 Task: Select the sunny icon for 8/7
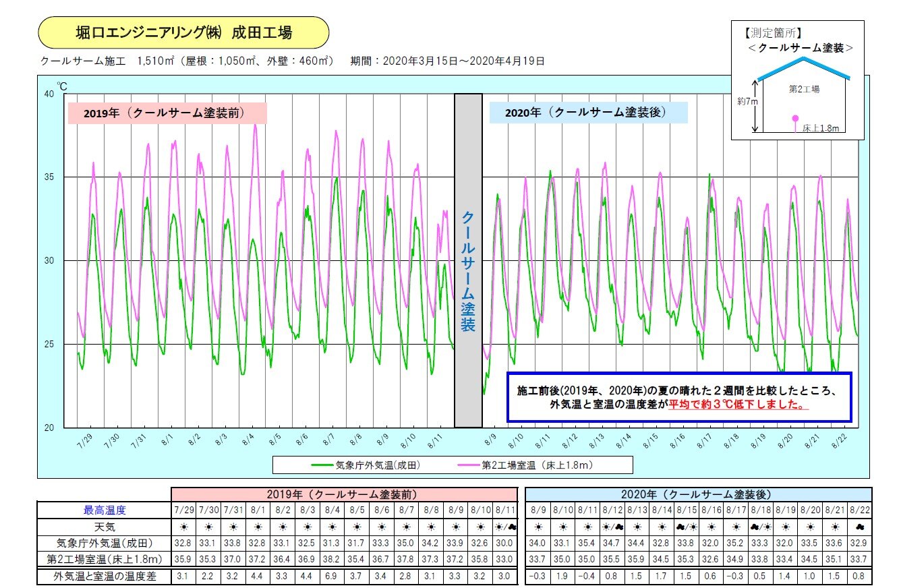pyautogui.click(x=407, y=527)
